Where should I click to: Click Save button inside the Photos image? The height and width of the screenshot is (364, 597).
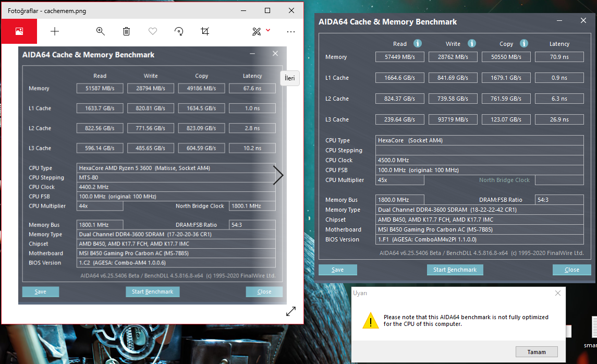[x=40, y=292]
